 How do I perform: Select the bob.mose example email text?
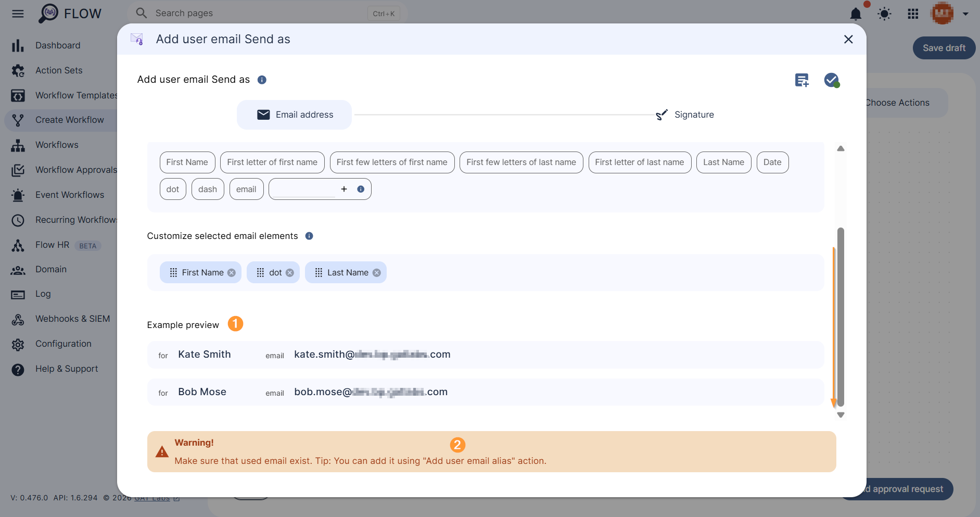(371, 392)
